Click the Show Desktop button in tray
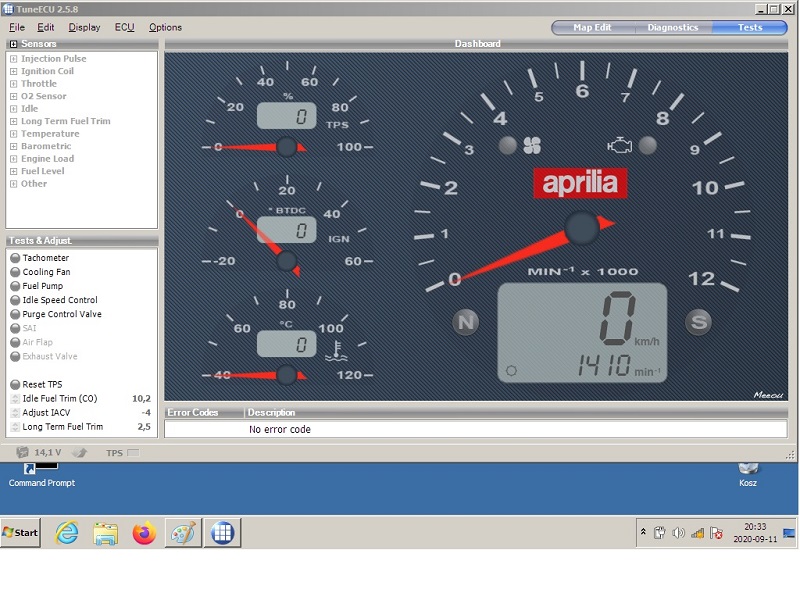800x600 pixels. [x=789, y=533]
